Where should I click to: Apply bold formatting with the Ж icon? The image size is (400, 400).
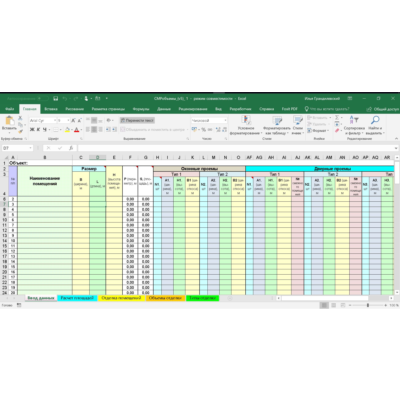[x=32, y=129]
